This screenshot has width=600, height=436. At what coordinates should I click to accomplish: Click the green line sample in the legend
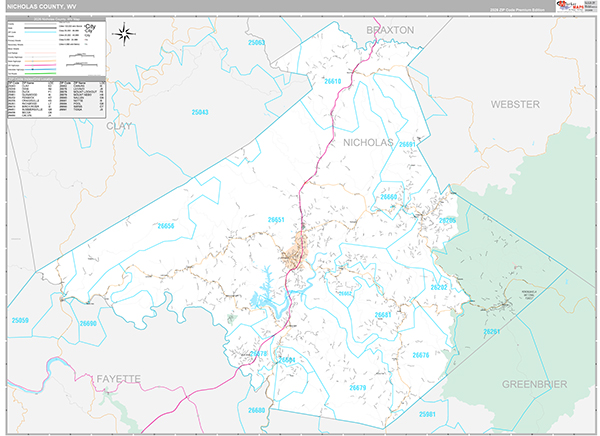[40, 73]
